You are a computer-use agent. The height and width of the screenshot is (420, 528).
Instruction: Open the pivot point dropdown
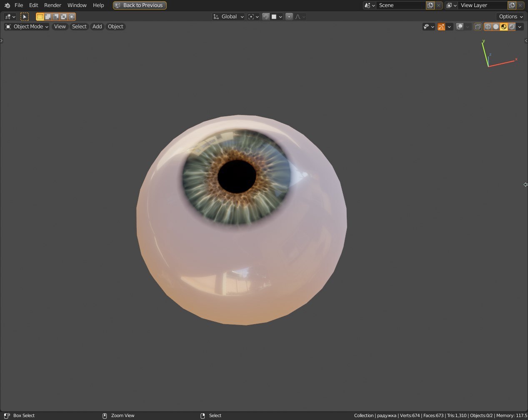click(x=253, y=17)
